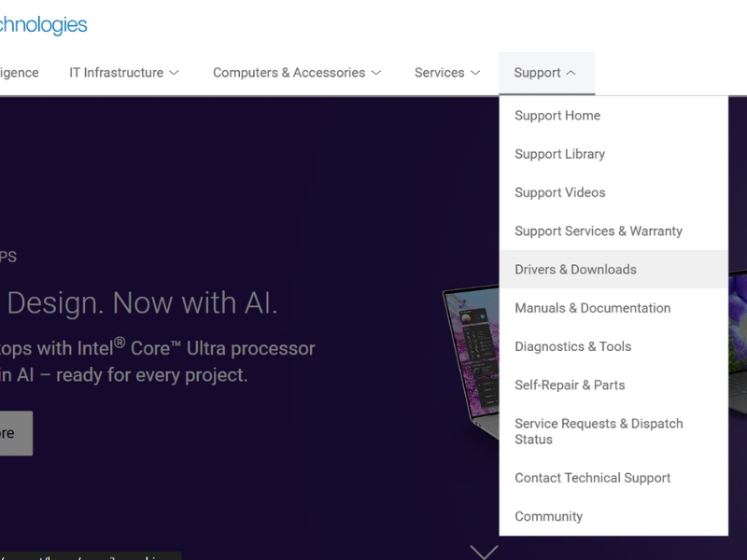Open Service Requests & Dispatch Status

pyautogui.click(x=599, y=431)
